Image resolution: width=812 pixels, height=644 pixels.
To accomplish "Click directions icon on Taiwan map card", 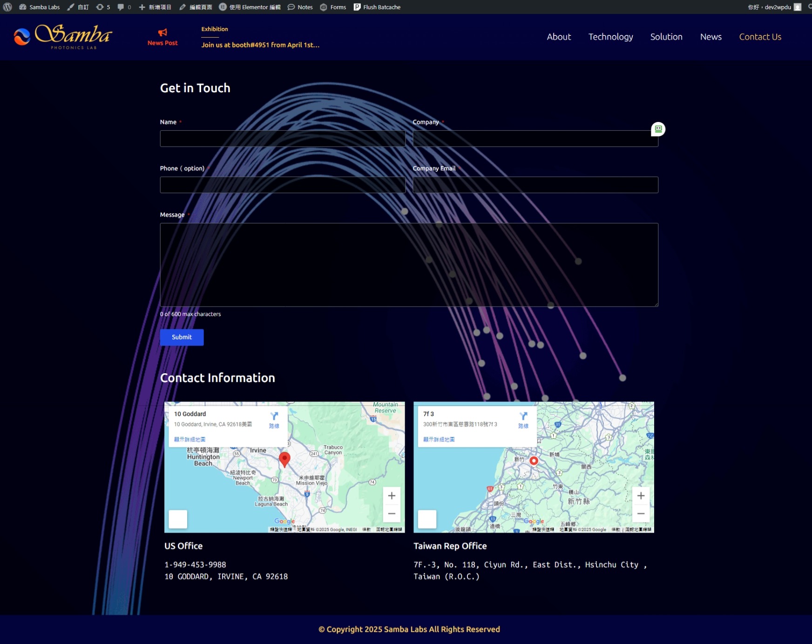I will tap(523, 416).
